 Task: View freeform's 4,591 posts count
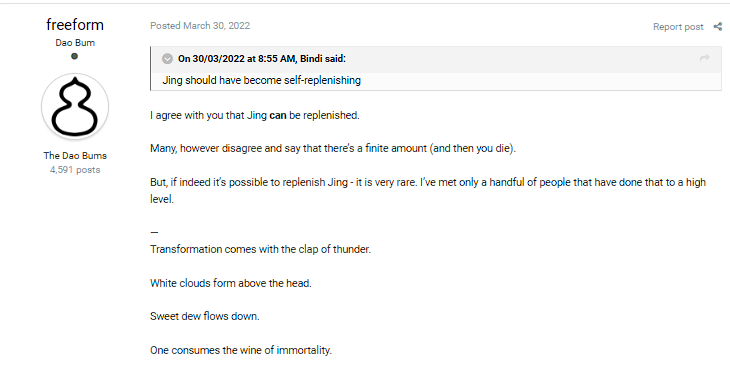point(75,170)
